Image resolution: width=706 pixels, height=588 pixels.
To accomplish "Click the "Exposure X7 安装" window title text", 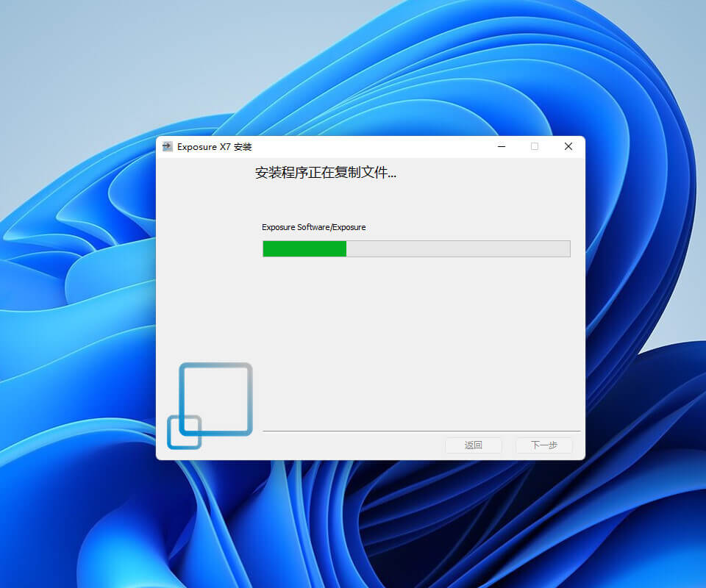I will [x=214, y=147].
